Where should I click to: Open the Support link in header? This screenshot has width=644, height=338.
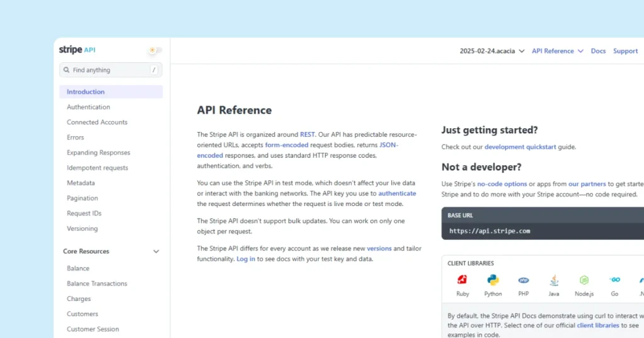pyautogui.click(x=625, y=51)
